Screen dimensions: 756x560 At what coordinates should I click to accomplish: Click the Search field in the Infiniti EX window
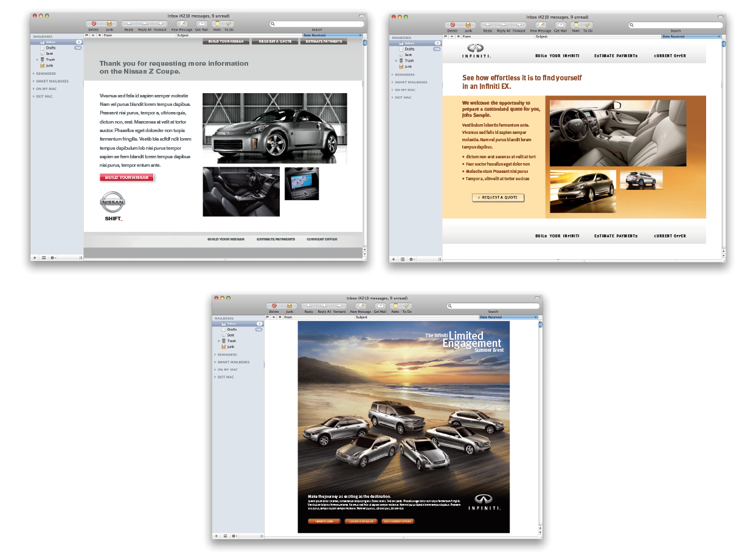[676, 26]
